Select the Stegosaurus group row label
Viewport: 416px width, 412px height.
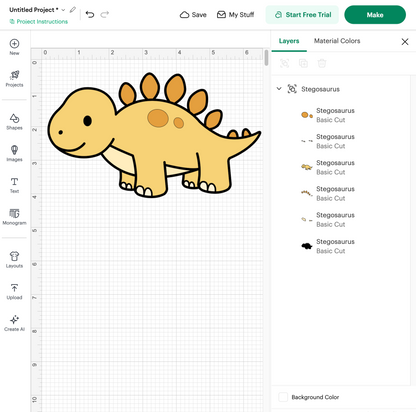coord(320,89)
